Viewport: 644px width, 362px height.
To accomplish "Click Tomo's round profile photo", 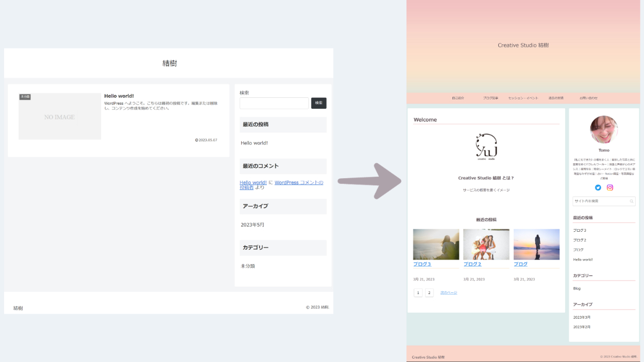I will click(604, 130).
